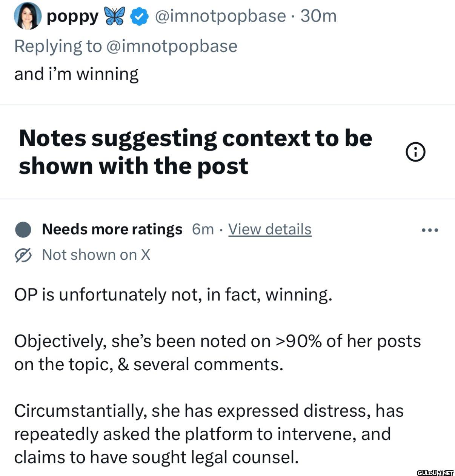The image size is (455, 476).
Task: Open 'Replying to @imnotpopbase' link
Action: pyautogui.click(x=126, y=45)
